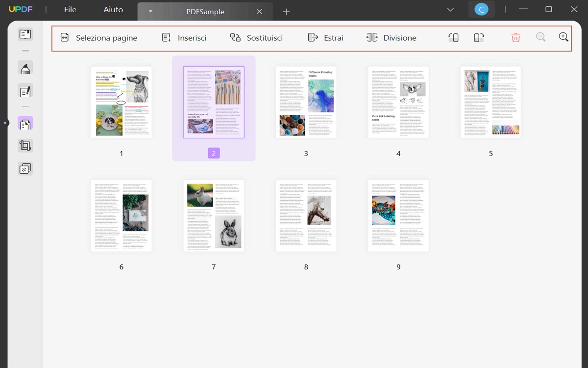Zoom in thumbnails with plus magnifier
The image size is (588, 368).
[x=563, y=37]
